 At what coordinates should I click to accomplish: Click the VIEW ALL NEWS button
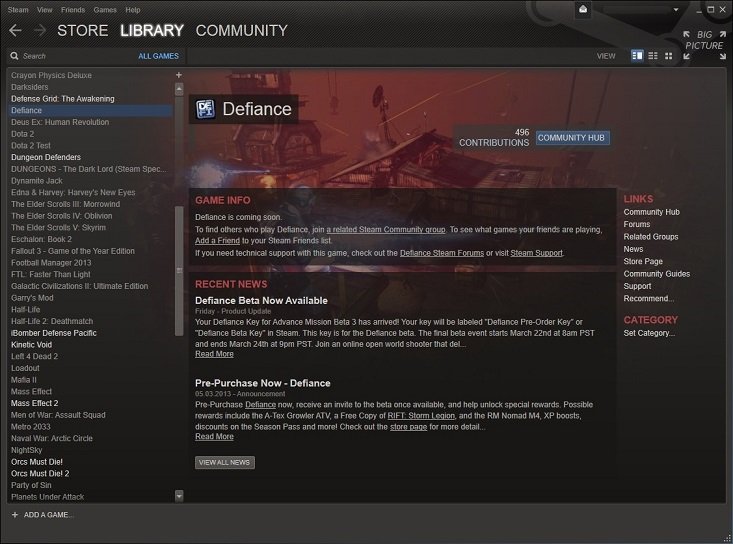click(x=225, y=462)
